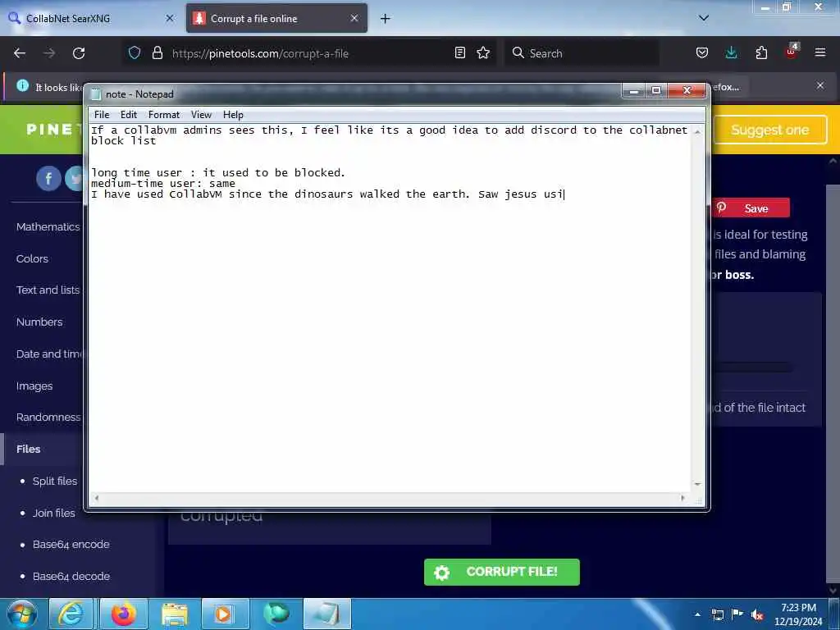Open the Notepad Format menu
The height and width of the screenshot is (630, 840).
click(x=164, y=115)
